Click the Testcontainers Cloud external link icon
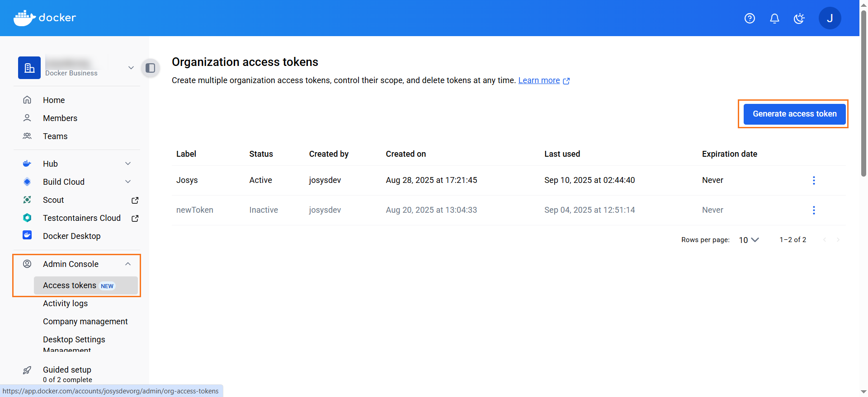Image resolution: width=868 pixels, height=397 pixels. point(135,218)
